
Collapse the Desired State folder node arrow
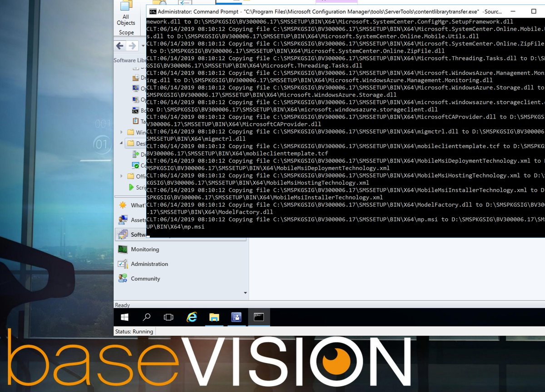click(x=121, y=143)
